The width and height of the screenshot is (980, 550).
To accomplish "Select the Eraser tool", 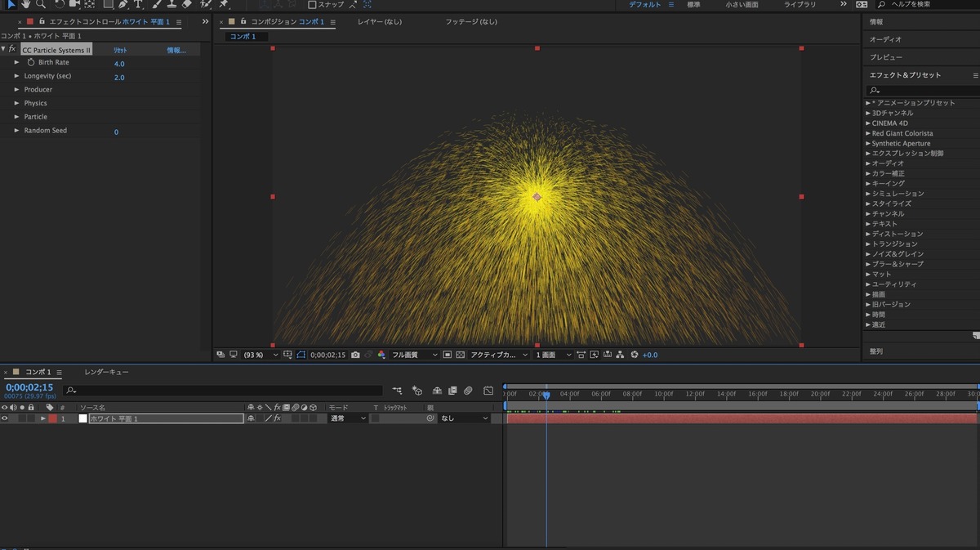I will [x=186, y=4].
